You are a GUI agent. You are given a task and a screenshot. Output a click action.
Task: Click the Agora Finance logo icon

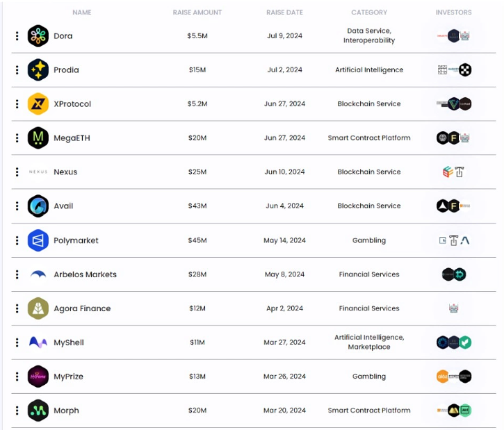(x=38, y=308)
